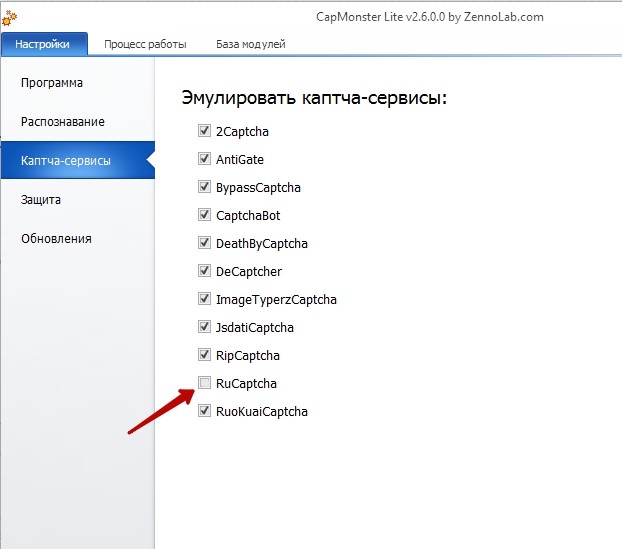
Task: Open the База модулей tab
Action: (x=251, y=44)
